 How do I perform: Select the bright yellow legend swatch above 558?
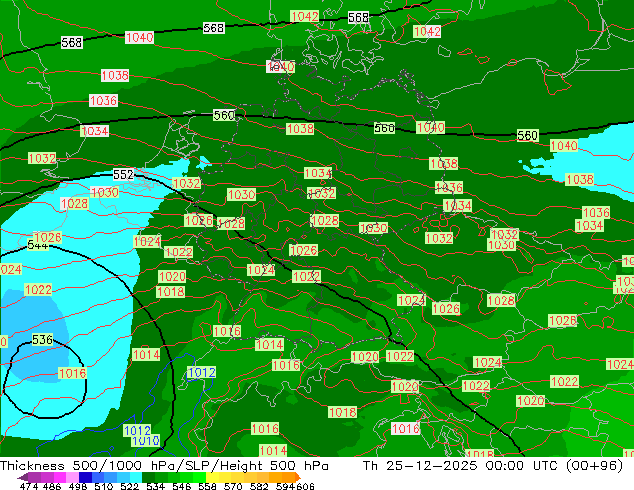click(x=212, y=477)
